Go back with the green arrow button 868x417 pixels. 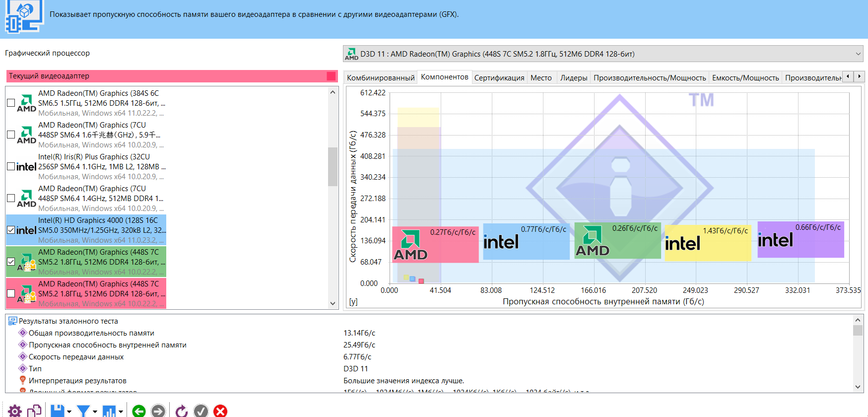[139, 411]
